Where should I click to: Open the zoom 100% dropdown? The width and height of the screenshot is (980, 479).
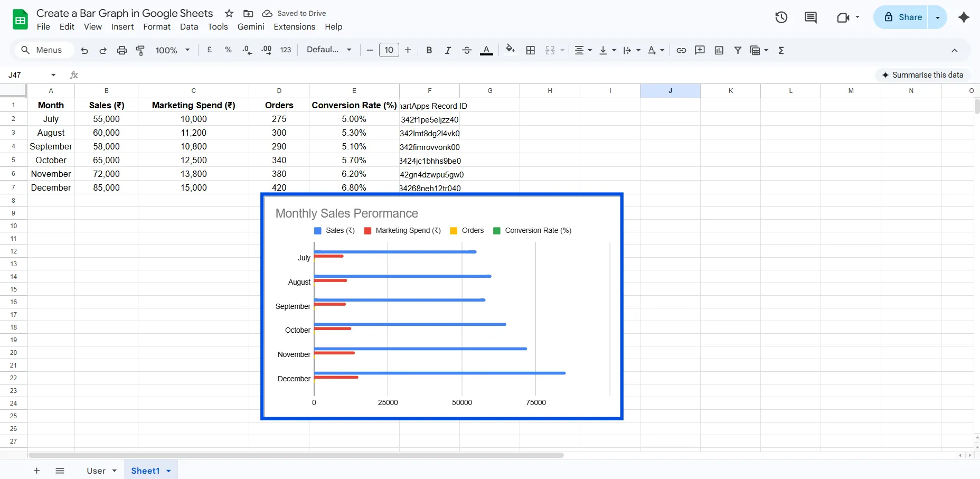click(172, 50)
